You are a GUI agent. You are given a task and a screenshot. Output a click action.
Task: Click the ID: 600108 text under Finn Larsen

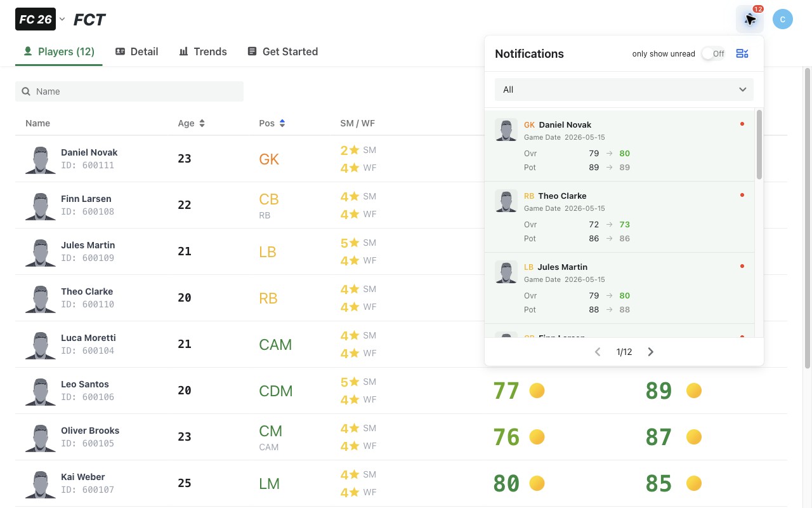(x=88, y=211)
